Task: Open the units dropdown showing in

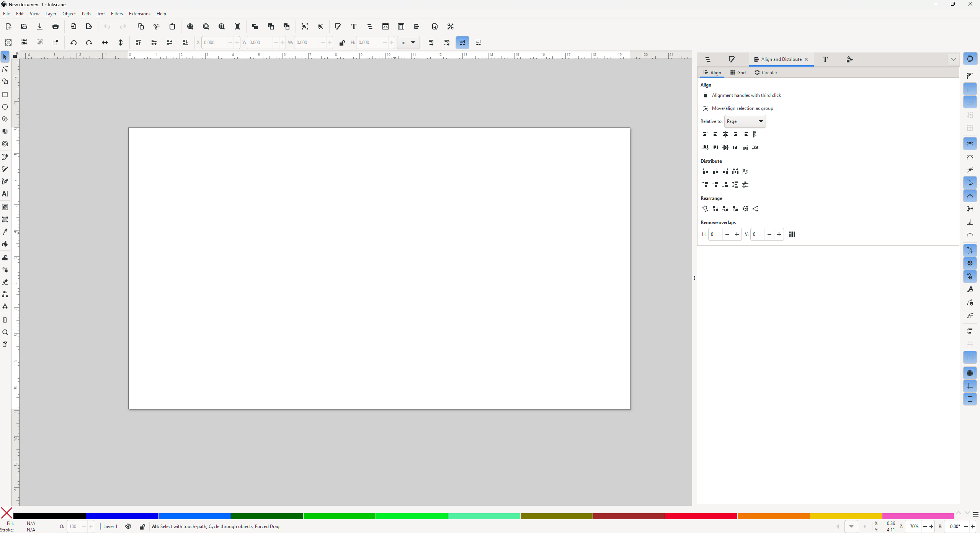Action: click(x=408, y=43)
